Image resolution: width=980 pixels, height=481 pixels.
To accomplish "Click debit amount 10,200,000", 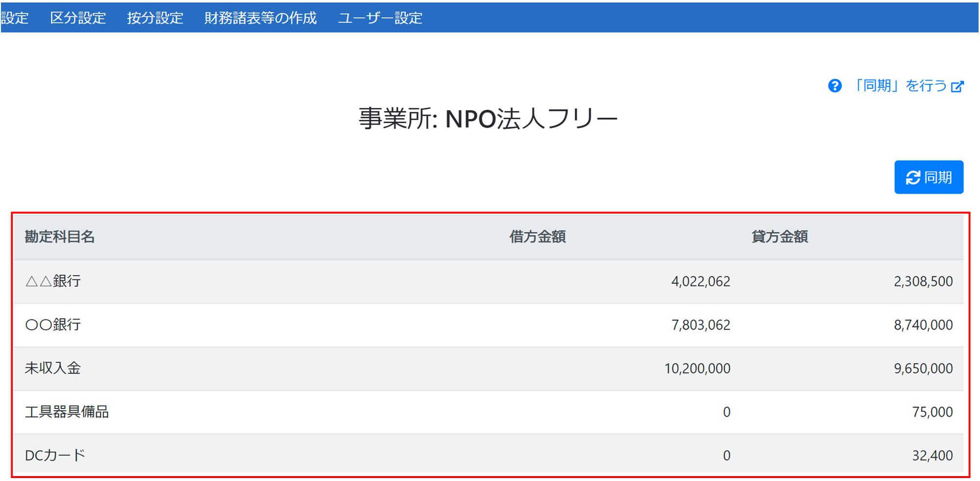I will point(697,369).
